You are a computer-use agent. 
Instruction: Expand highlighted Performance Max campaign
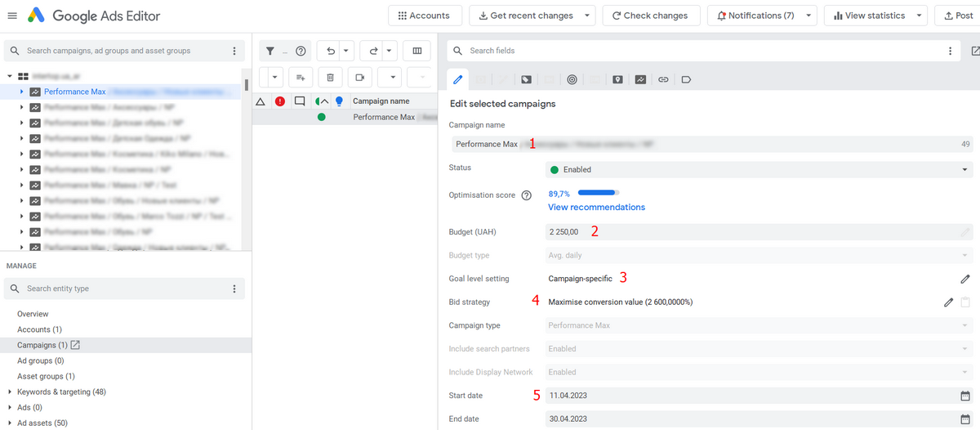pos(22,92)
